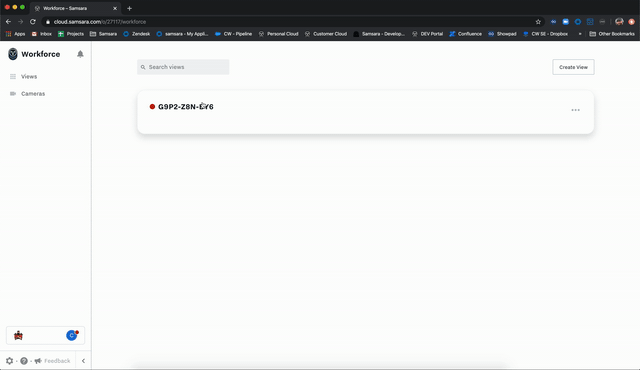Click the Cameras camera icon

point(13,93)
